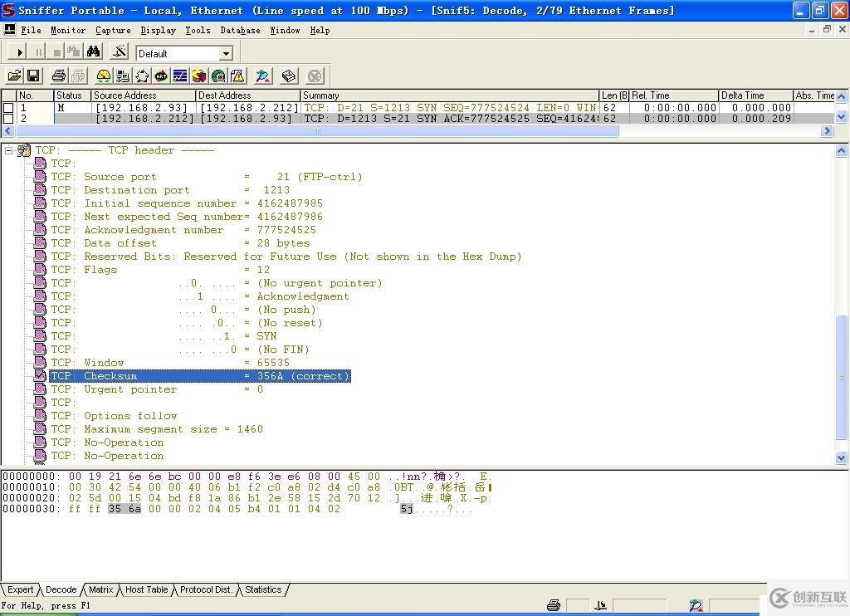Click the Summary column header
This screenshot has width=850, height=616.
click(x=450, y=95)
